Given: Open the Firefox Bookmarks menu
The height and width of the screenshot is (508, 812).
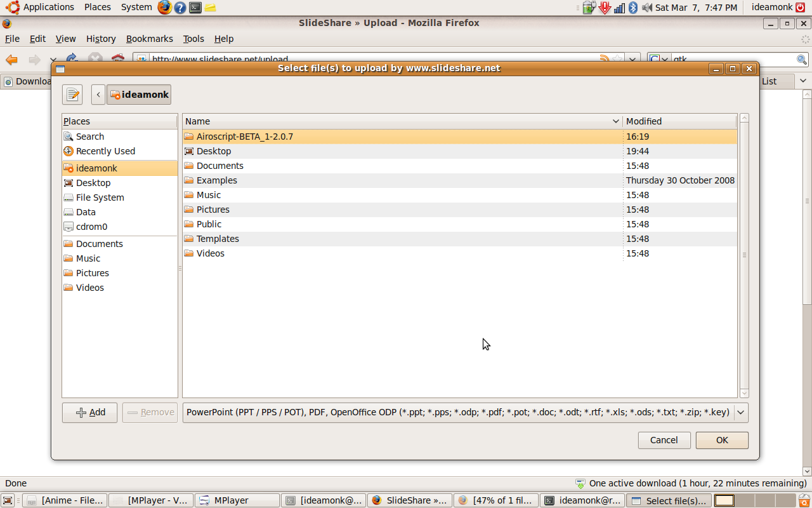Looking at the screenshot, I should 149,39.
